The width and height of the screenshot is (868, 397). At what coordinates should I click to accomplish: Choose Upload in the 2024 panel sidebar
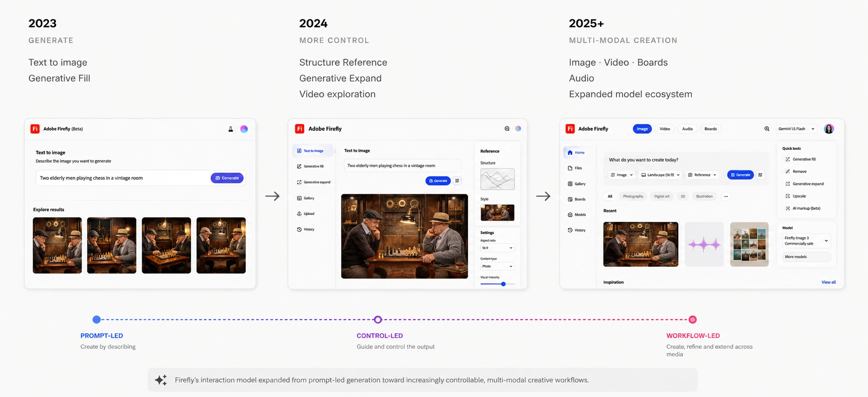tap(306, 214)
